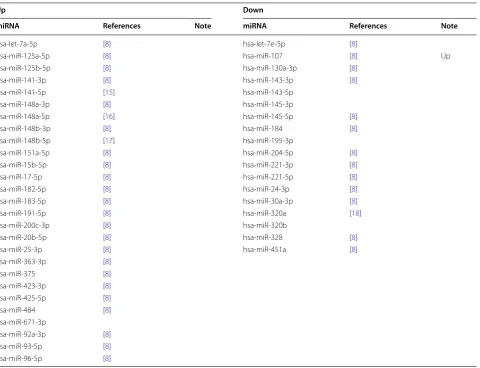The width and height of the screenshot is (480, 368).
Task: Follow reference [8] for hsa-miR-221-3p
Action: tap(353, 165)
